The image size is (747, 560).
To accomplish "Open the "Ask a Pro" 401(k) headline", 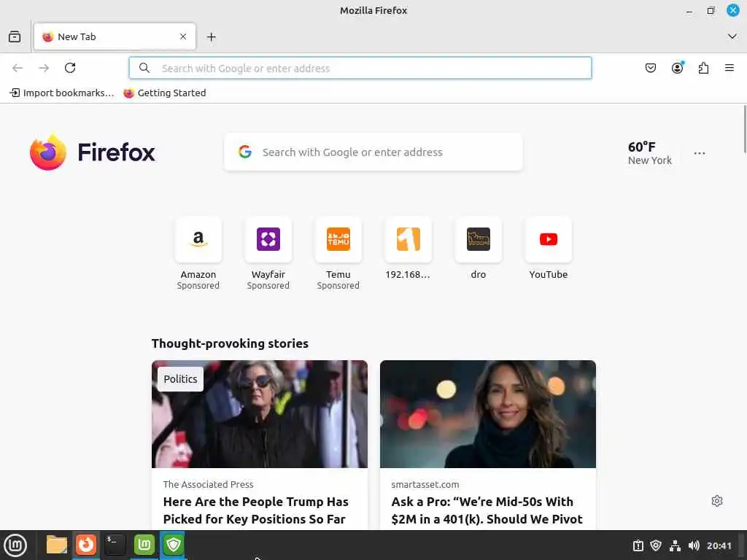I will click(x=487, y=510).
